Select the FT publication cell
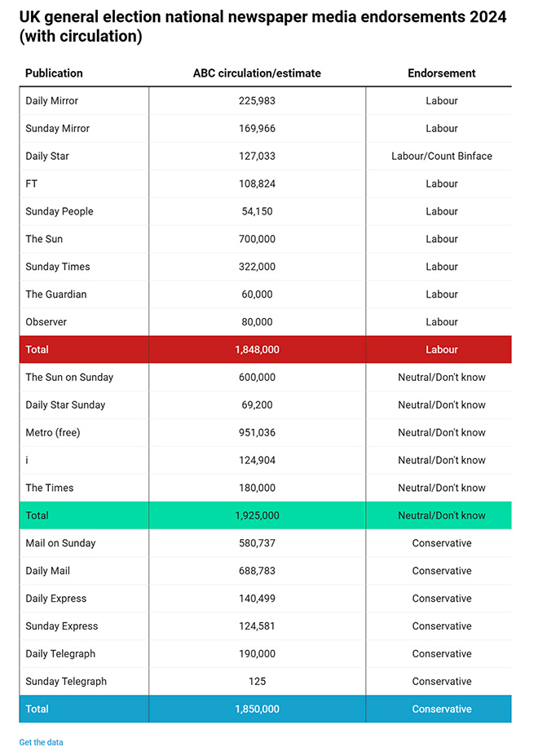538x756 pixels. [31, 183]
